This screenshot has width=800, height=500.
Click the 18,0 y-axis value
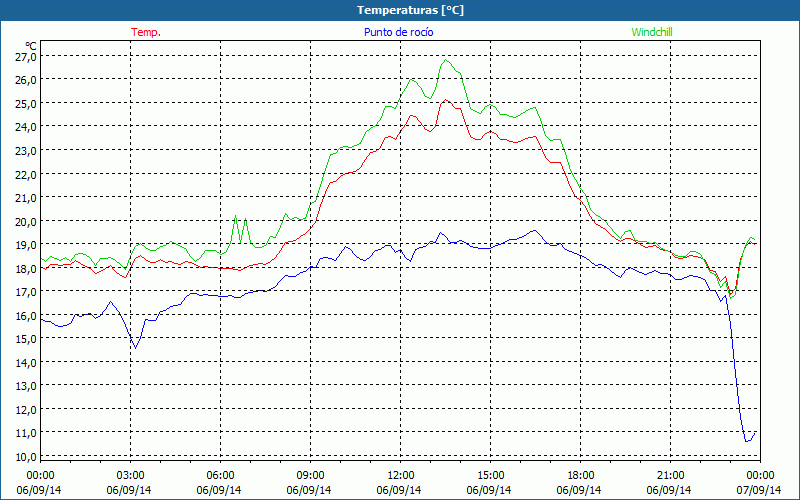point(25,268)
